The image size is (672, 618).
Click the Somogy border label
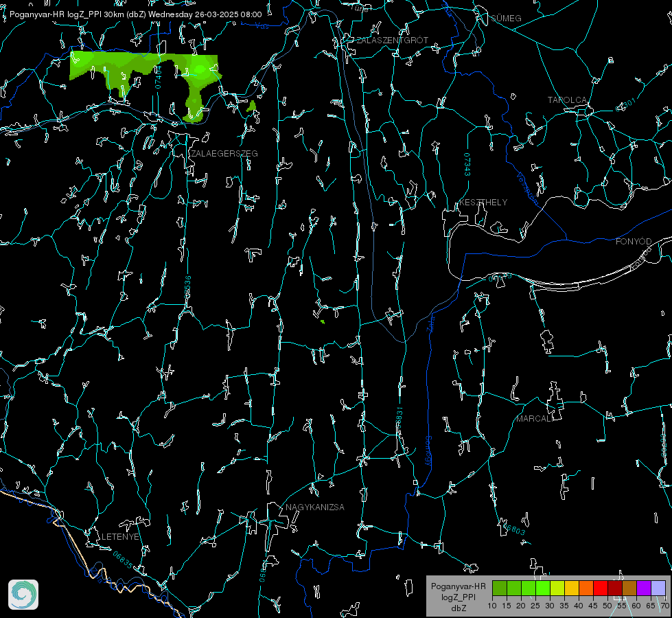tap(428, 452)
